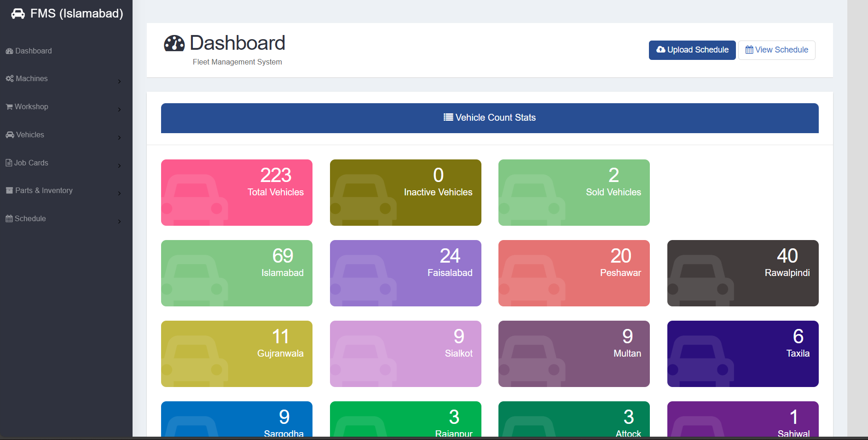Click the car icon beside FMS title
This screenshot has width=868, height=440.
18,14
